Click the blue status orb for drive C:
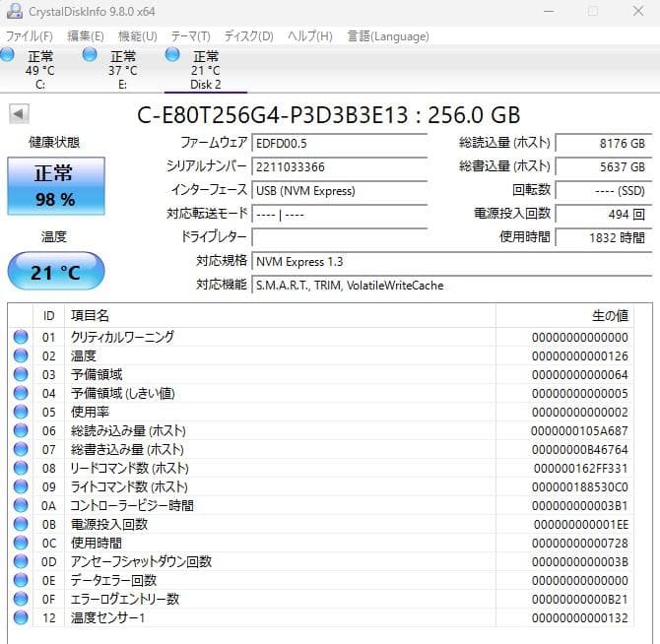 (7, 54)
